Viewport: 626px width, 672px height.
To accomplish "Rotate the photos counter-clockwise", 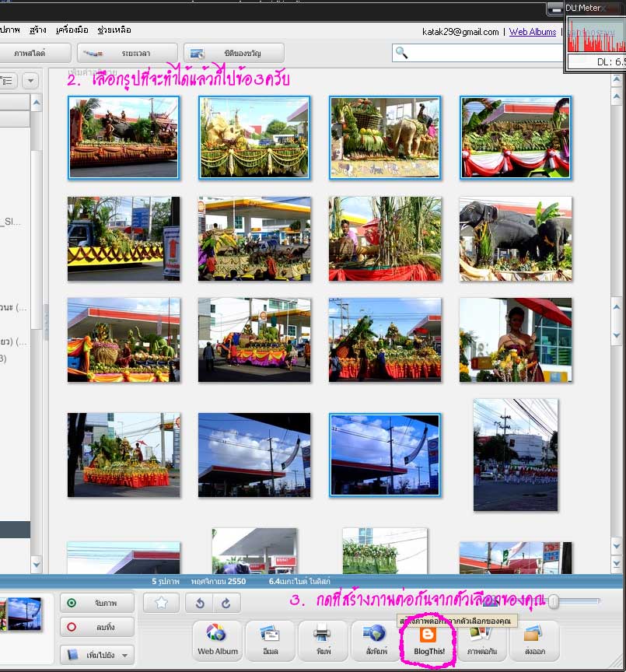I will [x=200, y=603].
